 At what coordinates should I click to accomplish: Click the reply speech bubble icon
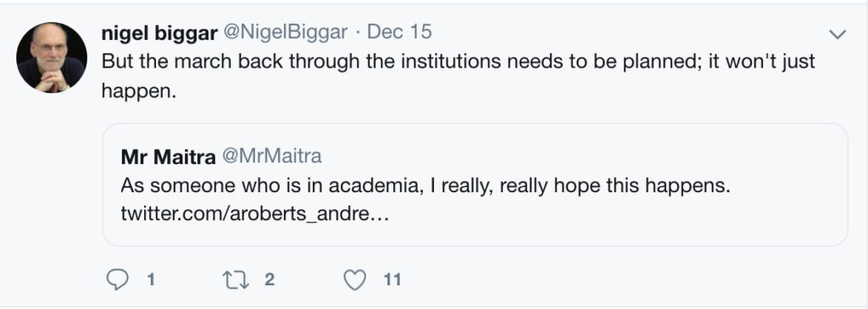tap(117, 279)
